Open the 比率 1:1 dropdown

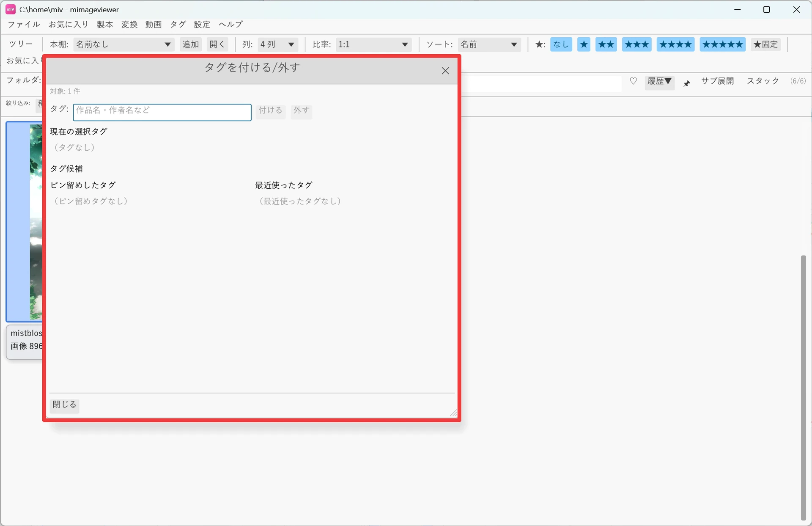pos(373,44)
